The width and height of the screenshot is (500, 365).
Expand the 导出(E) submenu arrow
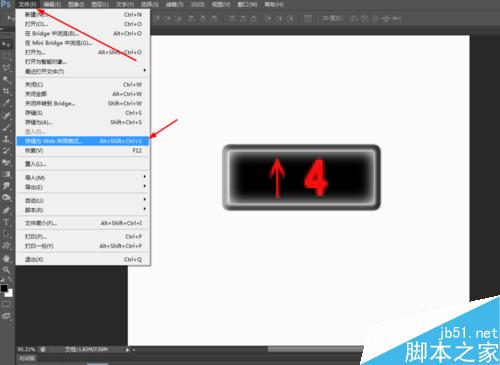click(x=144, y=186)
